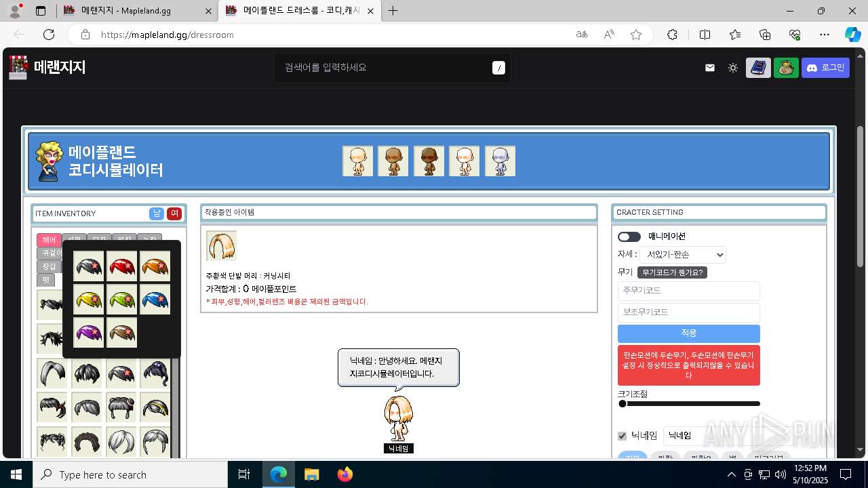Viewport: 868px width, 488px height.
Task: Click the read aloud icon in address bar
Action: click(x=609, y=35)
